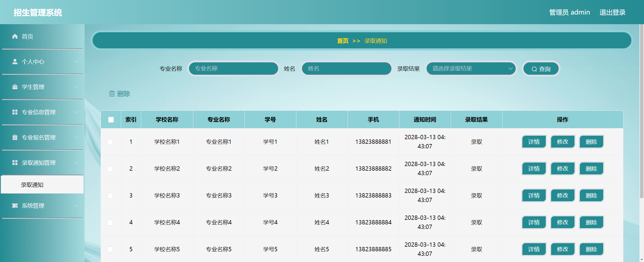Click the 索引 column header
This screenshot has width=644, height=262.
tap(131, 120)
